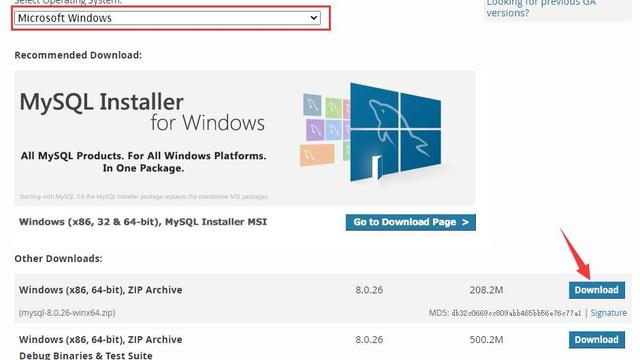Screen dimensions: 640x360
Task: Click the Windows dolphin logo graphic
Action: point(396,131)
